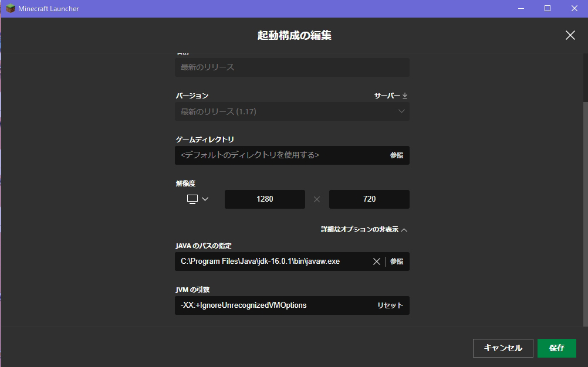Close the 起動構成の編集 dialog with X icon
This screenshot has width=588, height=367.
[570, 35]
